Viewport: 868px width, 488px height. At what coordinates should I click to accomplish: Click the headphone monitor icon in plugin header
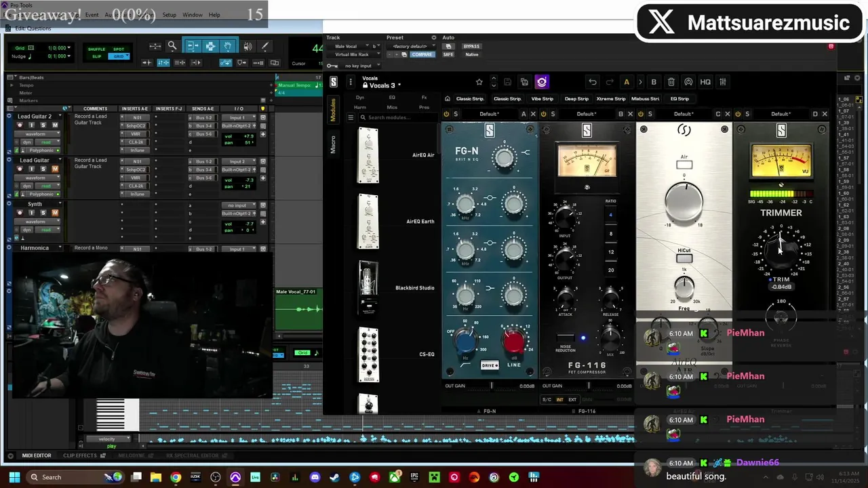(688, 82)
